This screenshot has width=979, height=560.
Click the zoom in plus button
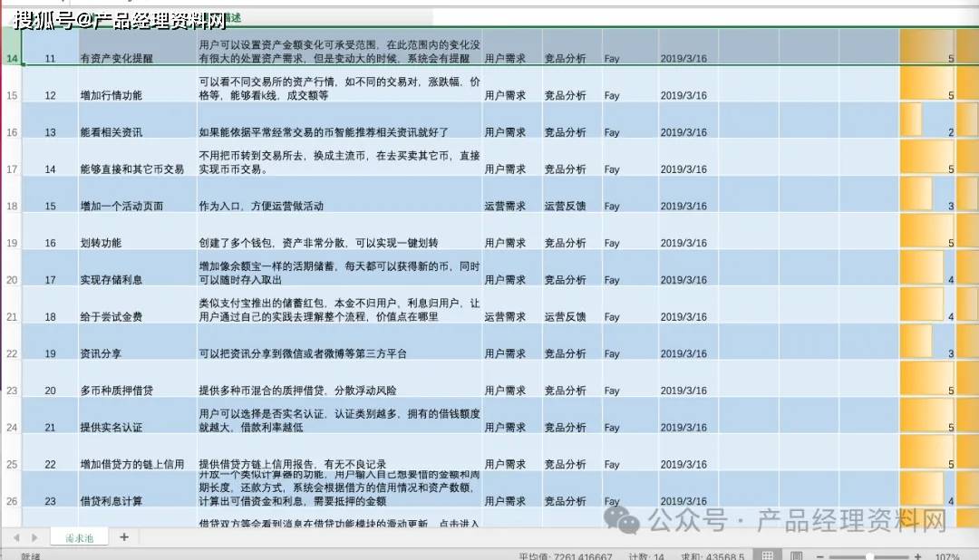917,556
